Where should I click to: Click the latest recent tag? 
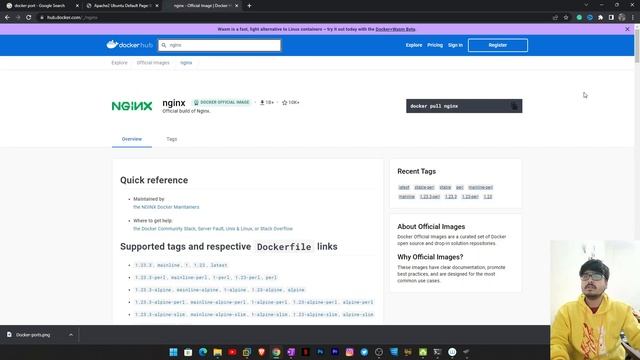pos(404,187)
